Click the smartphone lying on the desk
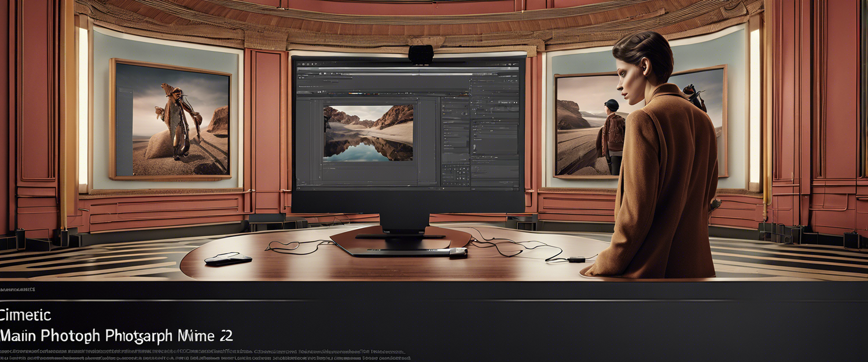The image size is (868, 362). (228, 259)
